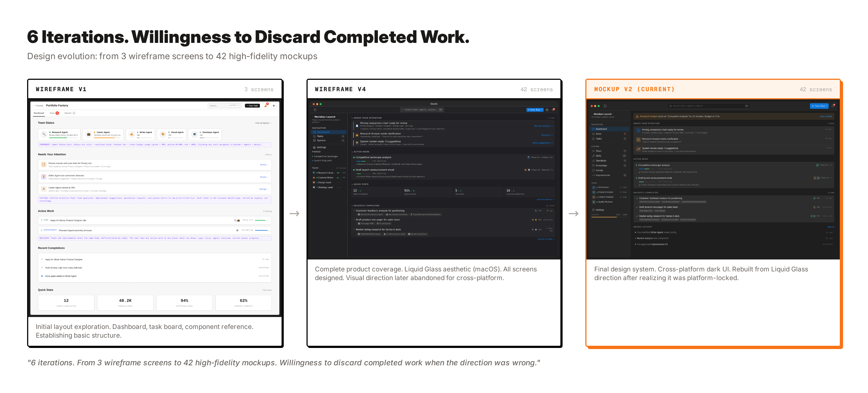Image resolution: width=868 pixels, height=393 pixels.
Task: Click the Research Anal... avatar in Wireframe V4 team list
Action: (314, 173)
